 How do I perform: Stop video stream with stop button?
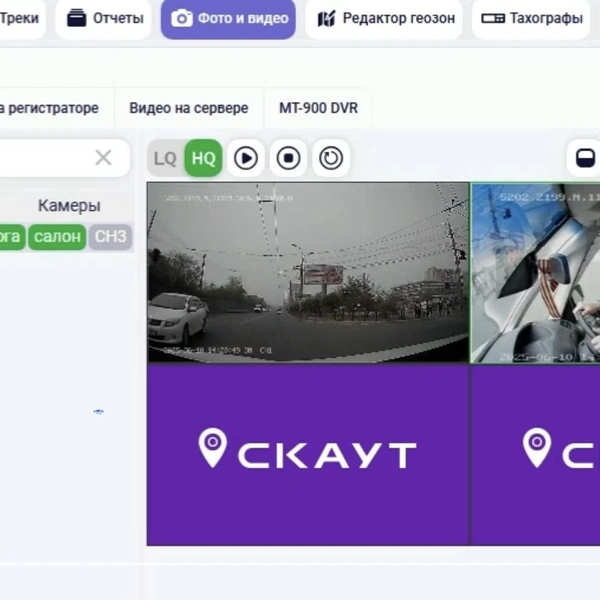point(289,158)
